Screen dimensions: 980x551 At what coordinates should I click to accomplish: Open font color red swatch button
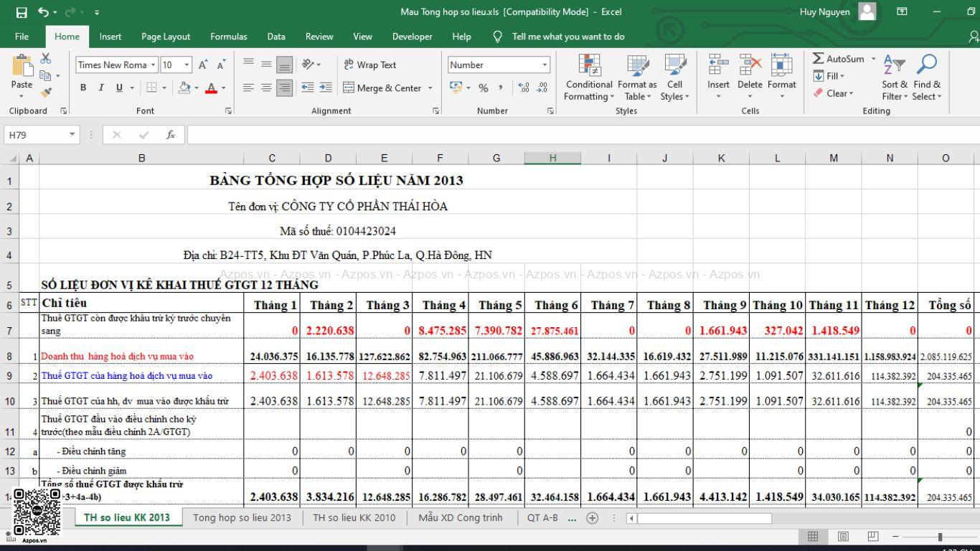[x=211, y=88]
